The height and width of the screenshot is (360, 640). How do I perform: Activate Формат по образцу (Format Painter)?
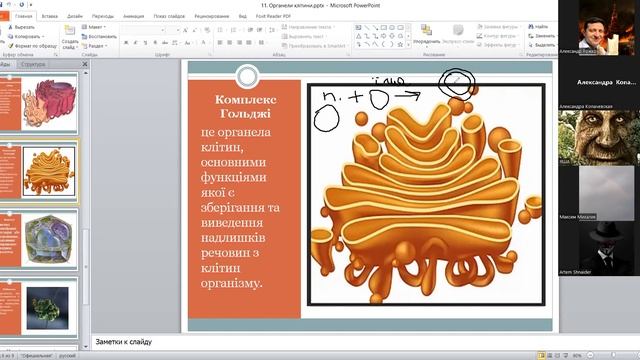coord(32,46)
